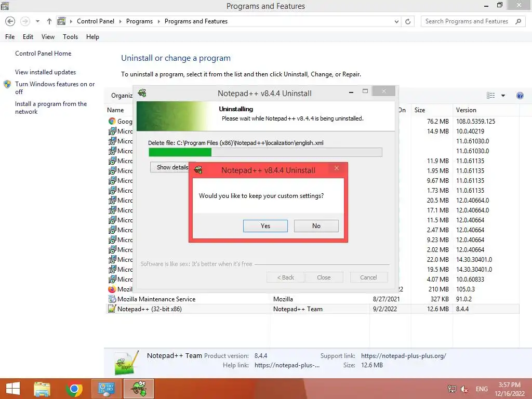Open the Windows Start button
Screen dimensions: 532x399
tap(13, 389)
